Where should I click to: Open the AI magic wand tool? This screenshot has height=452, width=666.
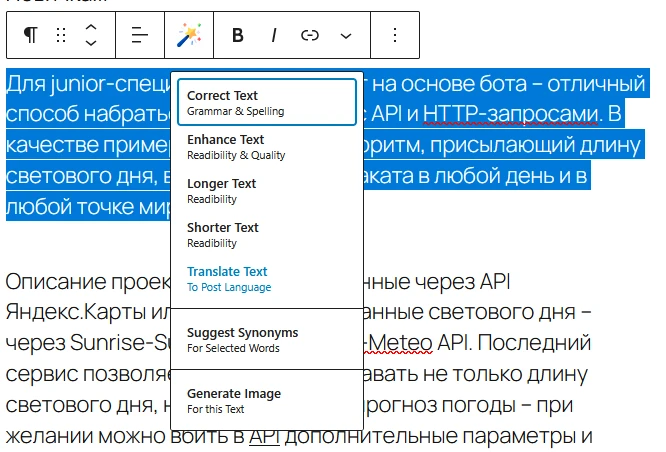pyautogui.click(x=189, y=35)
